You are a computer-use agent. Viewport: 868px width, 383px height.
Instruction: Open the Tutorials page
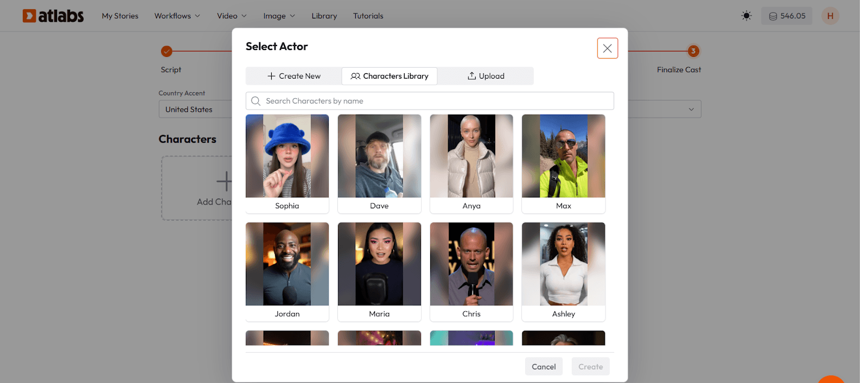coord(368,16)
